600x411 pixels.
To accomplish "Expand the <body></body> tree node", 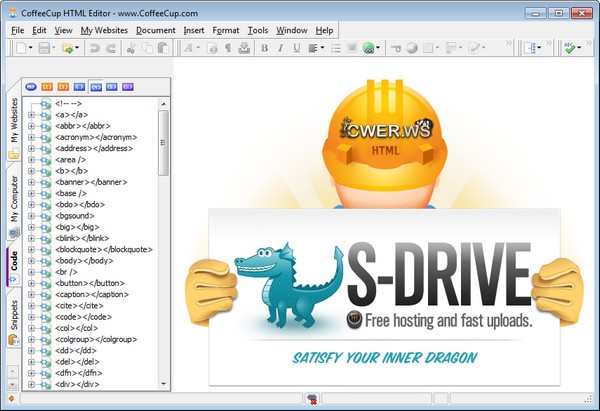I will point(31,260).
